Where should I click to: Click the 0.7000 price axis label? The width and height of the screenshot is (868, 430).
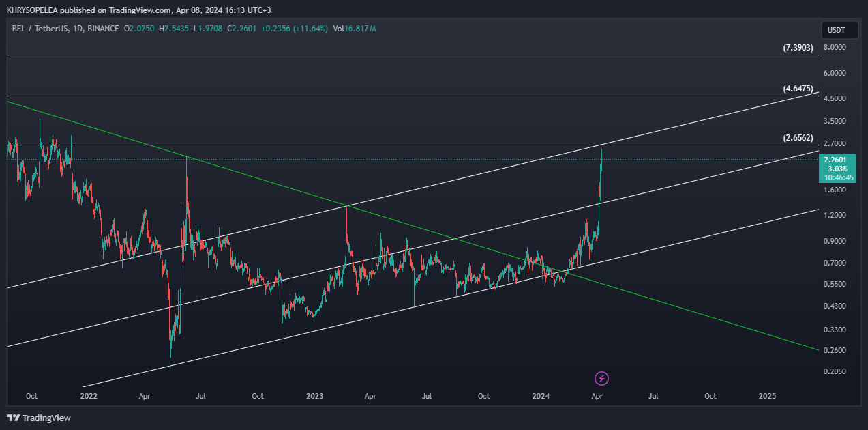click(x=835, y=263)
